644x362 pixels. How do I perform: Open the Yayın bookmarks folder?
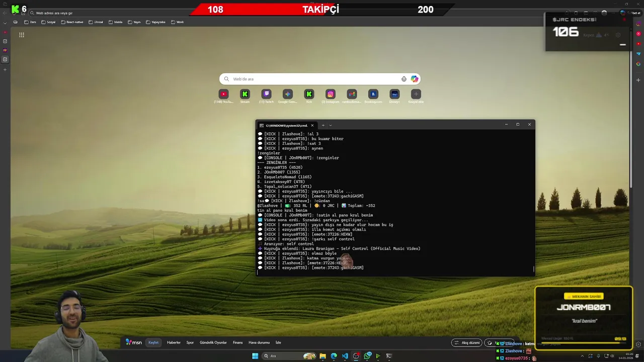click(x=134, y=22)
